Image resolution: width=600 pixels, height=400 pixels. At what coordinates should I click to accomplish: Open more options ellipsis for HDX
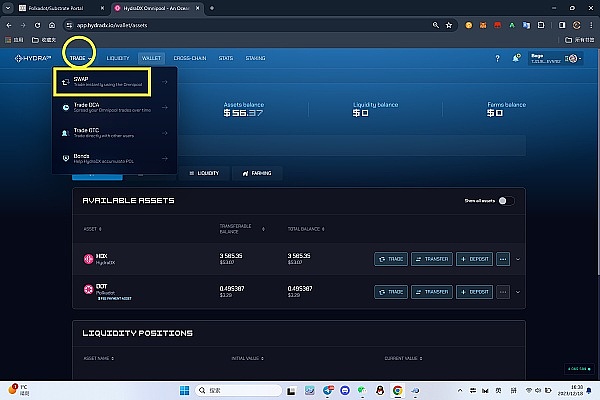502,259
